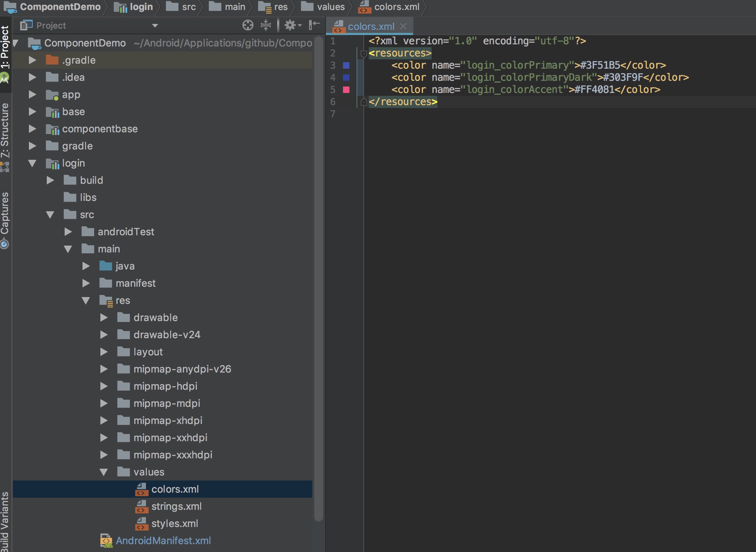Toggle the Captures tool window tab
The width and height of the screenshot is (756, 552).
5,213
